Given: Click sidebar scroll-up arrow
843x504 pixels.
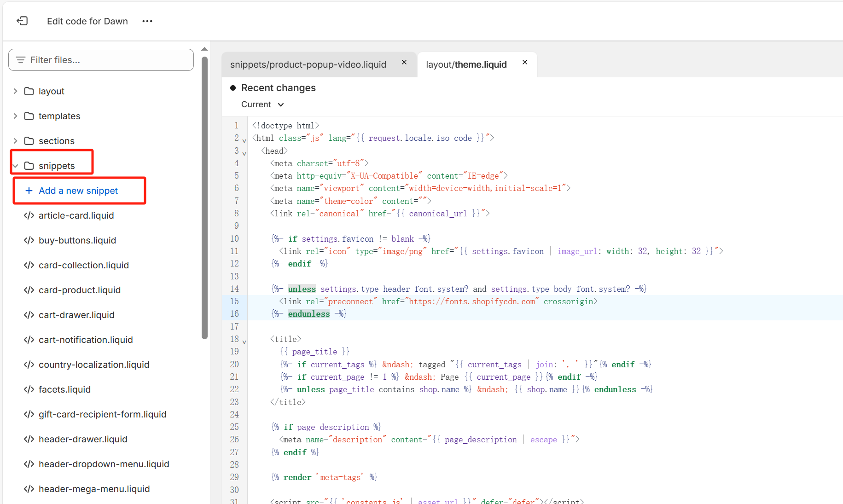Looking at the screenshot, I should click(x=205, y=49).
